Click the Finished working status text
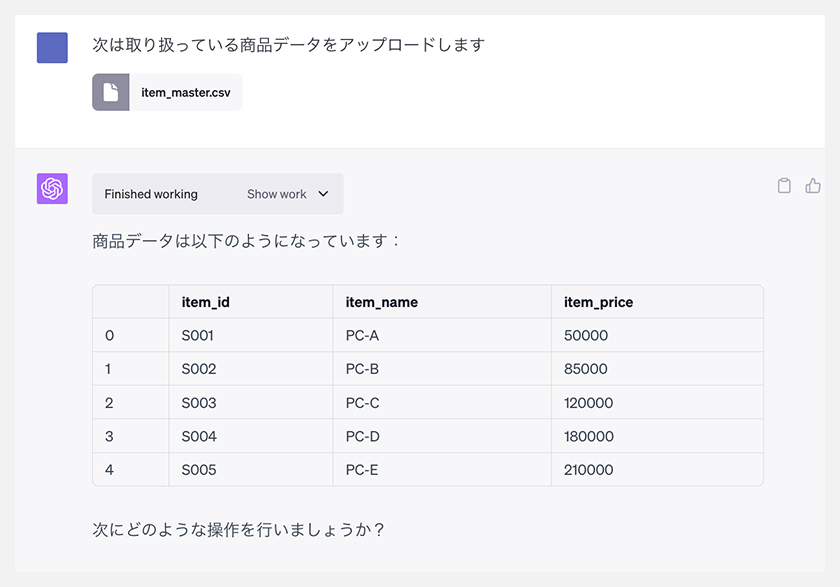The height and width of the screenshot is (587, 840). 151,194
